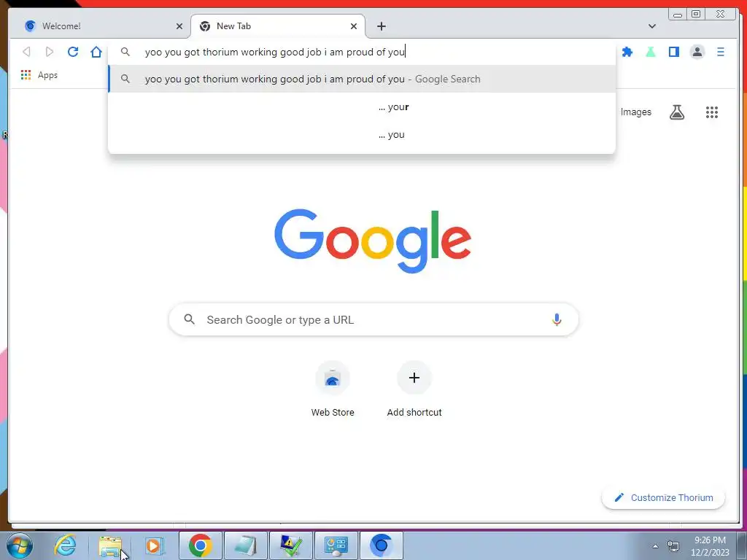747x560 pixels.
Task: Close the New Tab tab
Action: 354,26
